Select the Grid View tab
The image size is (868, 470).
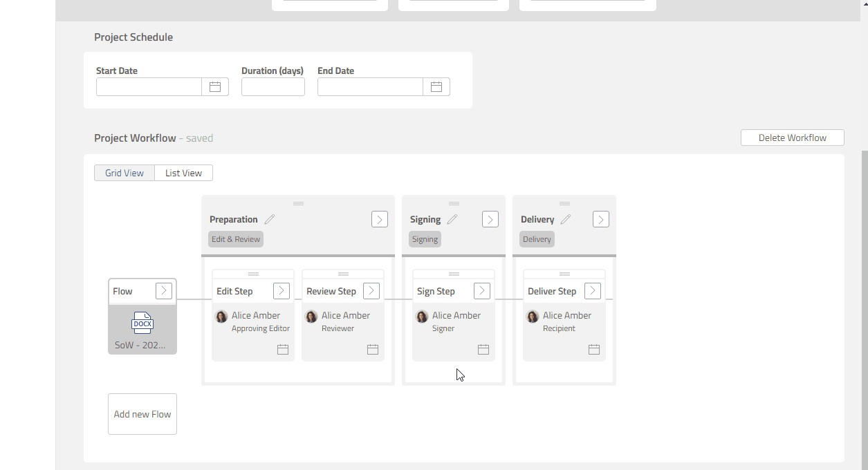[x=124, y=173]
